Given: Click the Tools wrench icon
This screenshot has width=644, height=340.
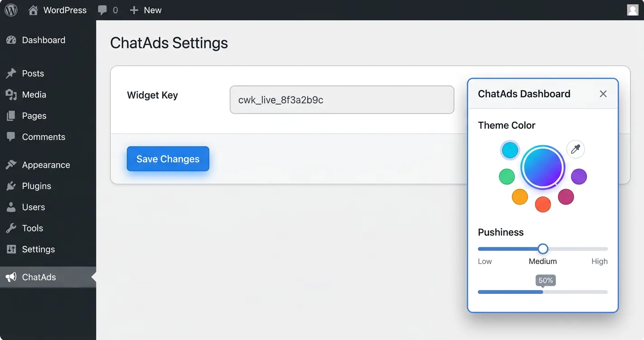Looking at the screenshot, I should (x=11, y=228).
